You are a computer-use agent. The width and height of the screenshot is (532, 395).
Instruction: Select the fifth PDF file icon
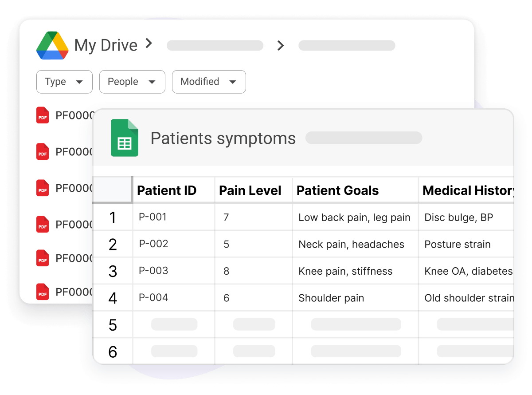(43, 258)
